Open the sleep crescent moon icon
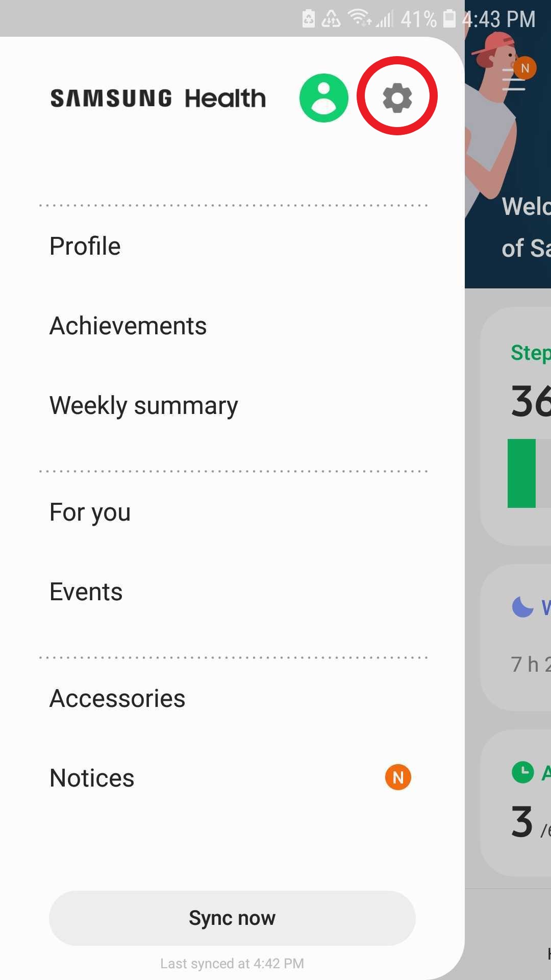This screenshot has height=980, width=551. click(x=522, y=607)
